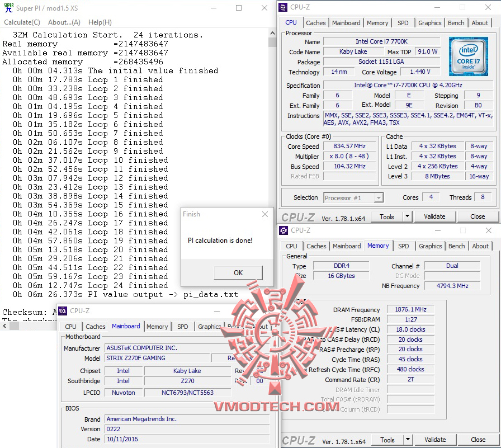
Task: Click LPCIO model NCT6793/NCT5563 field
Action: coord(187,393)
